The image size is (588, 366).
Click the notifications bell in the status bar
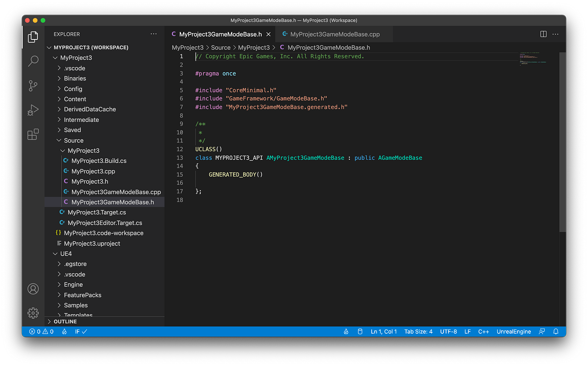click(x=556, y=331)
